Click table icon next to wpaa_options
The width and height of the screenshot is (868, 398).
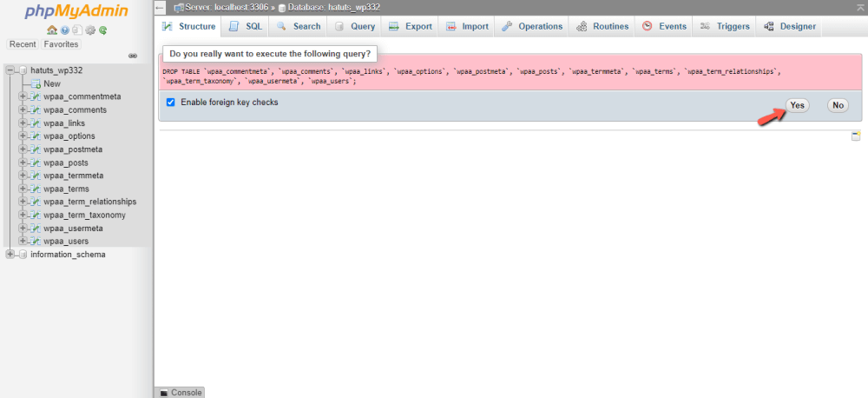pos(36,136)
